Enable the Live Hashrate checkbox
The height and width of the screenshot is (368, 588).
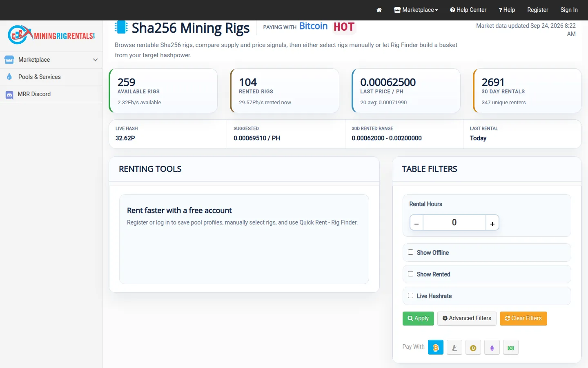coord(410,296)
